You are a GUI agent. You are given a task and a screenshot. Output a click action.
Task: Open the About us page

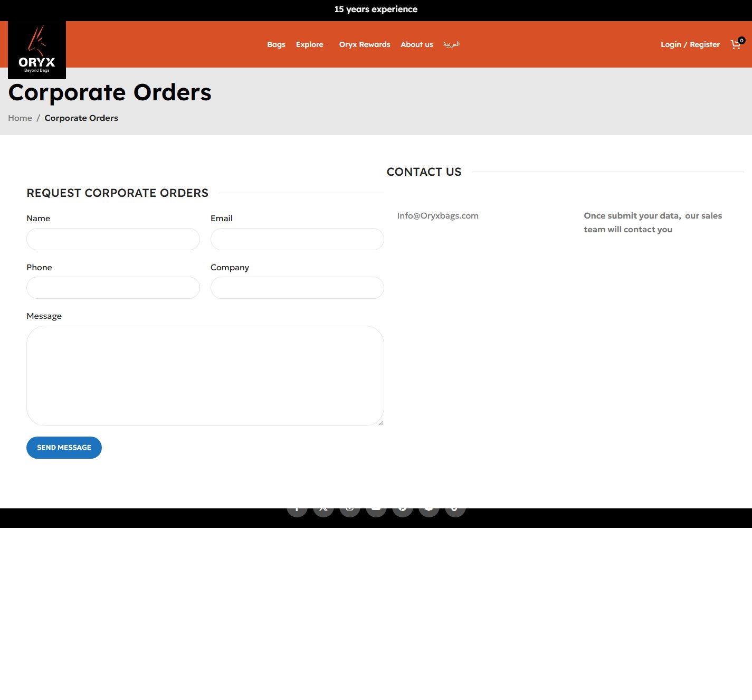417,44
